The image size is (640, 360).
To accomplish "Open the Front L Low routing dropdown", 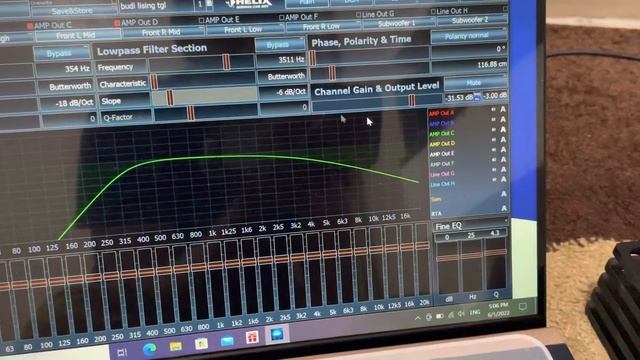I will tap(245, 29).
